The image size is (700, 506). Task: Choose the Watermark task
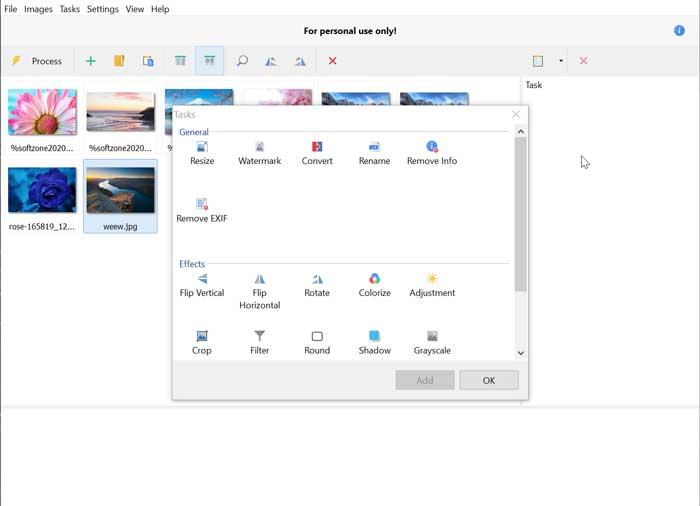click(x=259, y=153)
